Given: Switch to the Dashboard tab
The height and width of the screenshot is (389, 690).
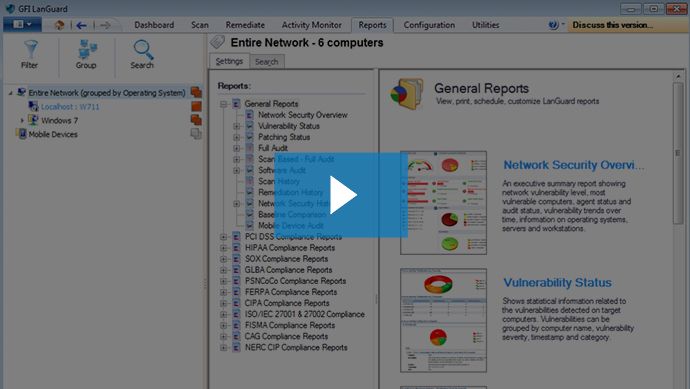Looking at the screenshot, I should pos(154,25).
